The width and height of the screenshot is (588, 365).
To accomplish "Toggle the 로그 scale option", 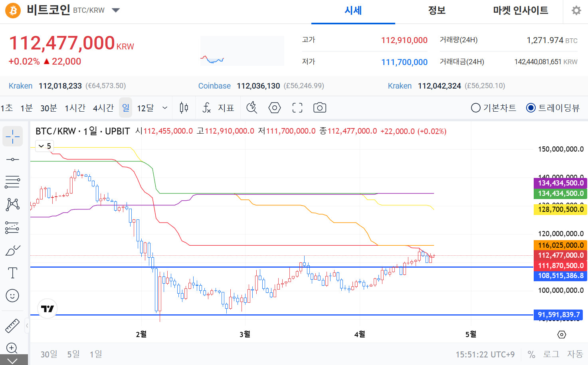I will click(551, 354).
